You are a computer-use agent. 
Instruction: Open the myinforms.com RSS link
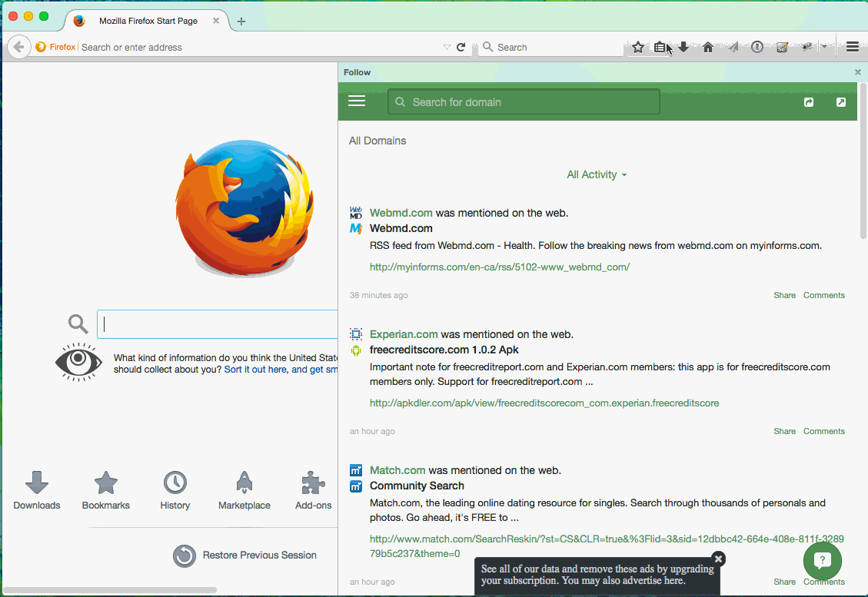[500, 267]
